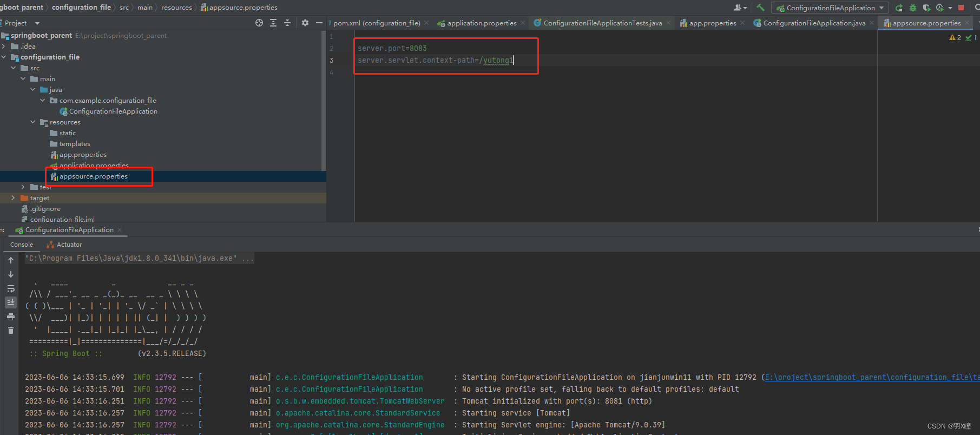
Task: Collapse the java folder
Action: coord(33,90)
